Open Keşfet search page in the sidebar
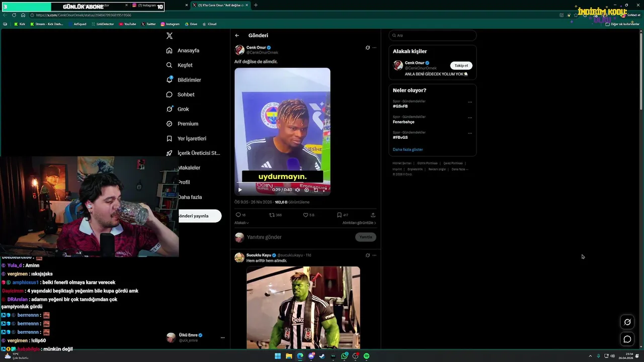The width and height of the screenshot is (644, 362). [x=179, y=65]
